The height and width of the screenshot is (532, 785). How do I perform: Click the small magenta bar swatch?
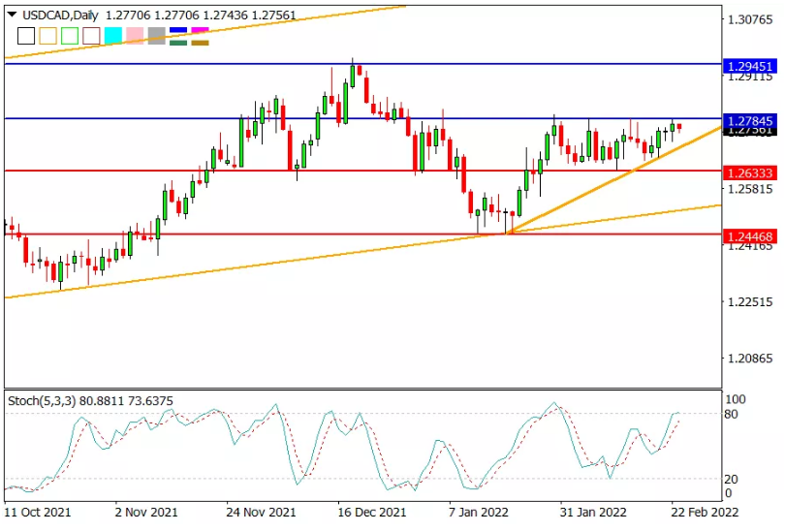[x=201, y=31]
